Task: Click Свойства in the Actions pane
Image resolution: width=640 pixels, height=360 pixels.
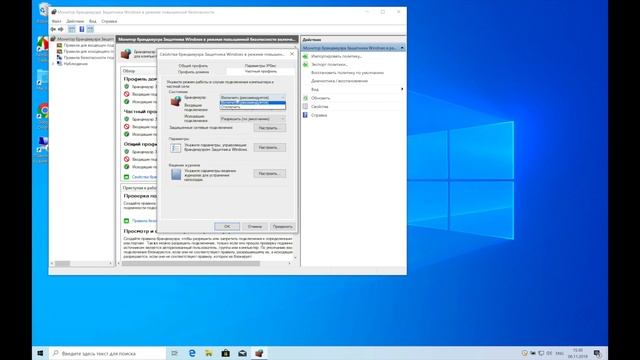Action: click(x=320, y=107)
